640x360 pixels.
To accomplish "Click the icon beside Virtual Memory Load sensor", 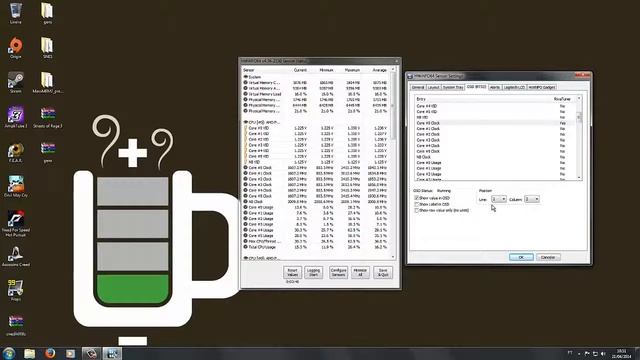I will pos(245,94).
